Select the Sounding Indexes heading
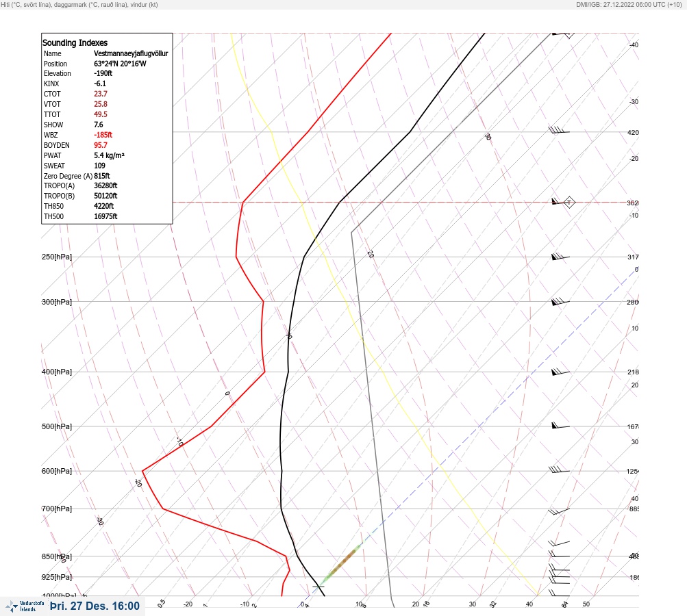Screen dimensions: 687x616 (75, 42)
